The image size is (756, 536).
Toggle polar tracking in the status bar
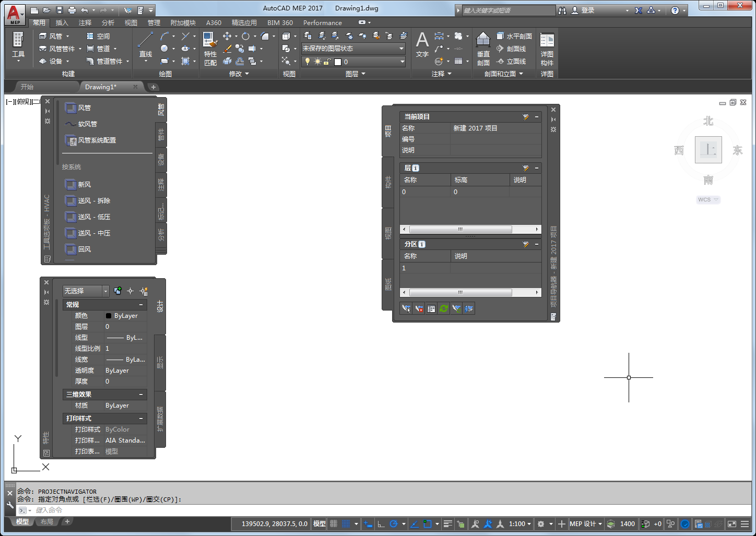click(x=394, y=524)
